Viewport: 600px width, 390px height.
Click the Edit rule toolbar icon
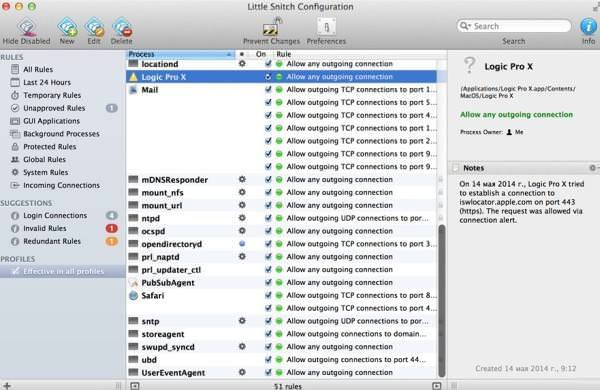click(x=94, y=27)
